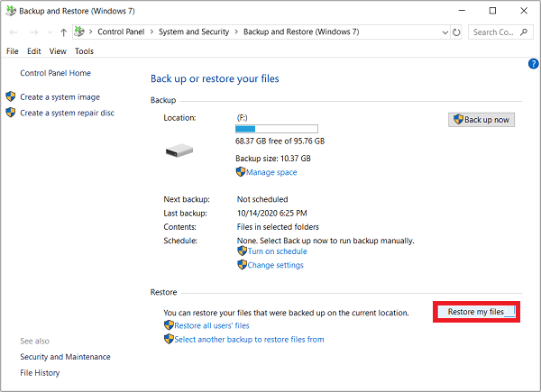Open the File menu

click(x=13, y=51)
